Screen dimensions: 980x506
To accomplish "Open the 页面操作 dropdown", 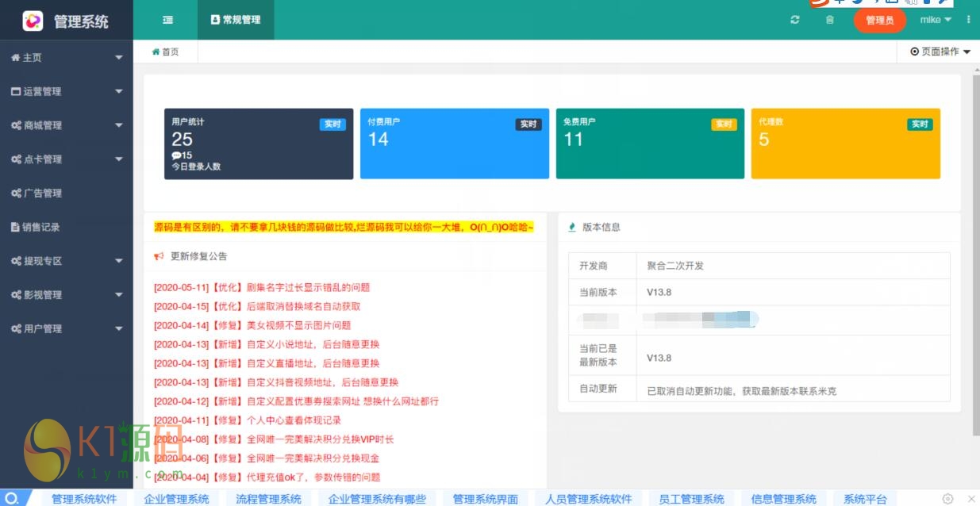I will (x=940, y=52).
